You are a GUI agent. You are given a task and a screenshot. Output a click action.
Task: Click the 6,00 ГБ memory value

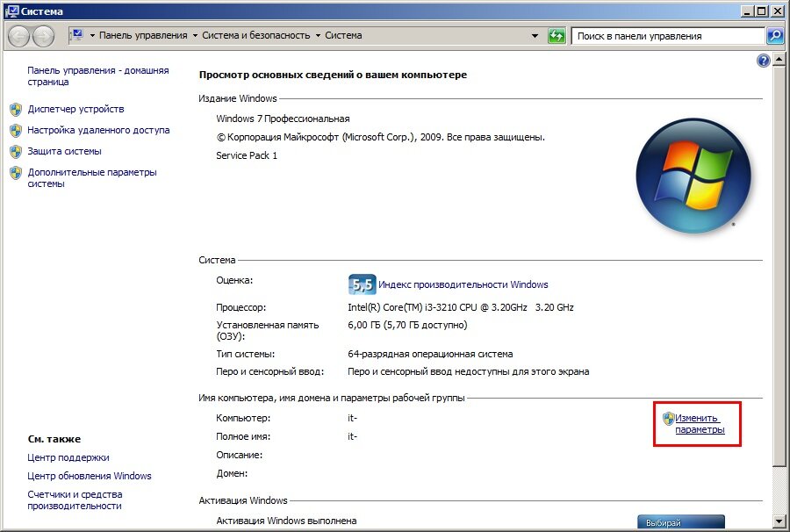407,325
